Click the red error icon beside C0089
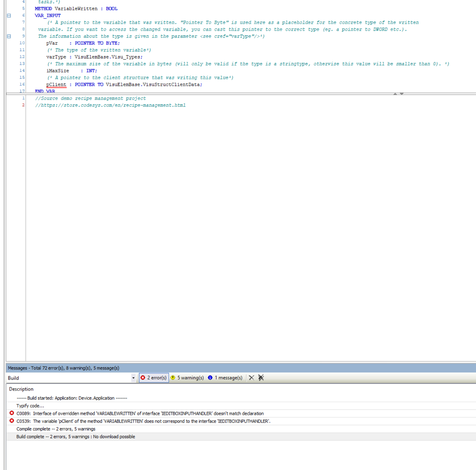 [x=12, y=413]
